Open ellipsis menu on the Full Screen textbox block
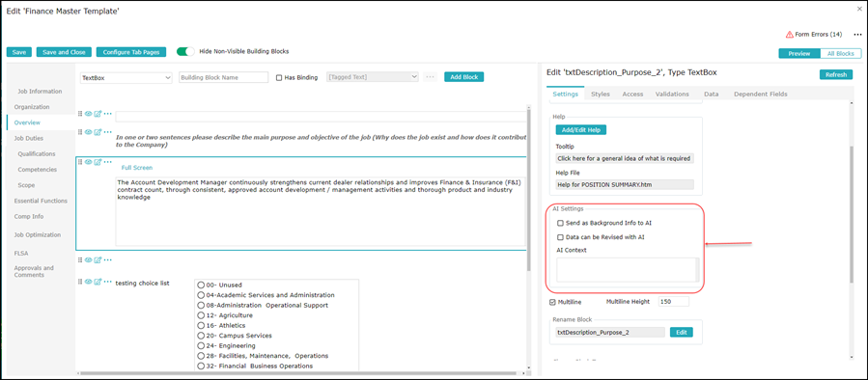The height and width of the screenshot is (380, 868). tap(108, 162)
